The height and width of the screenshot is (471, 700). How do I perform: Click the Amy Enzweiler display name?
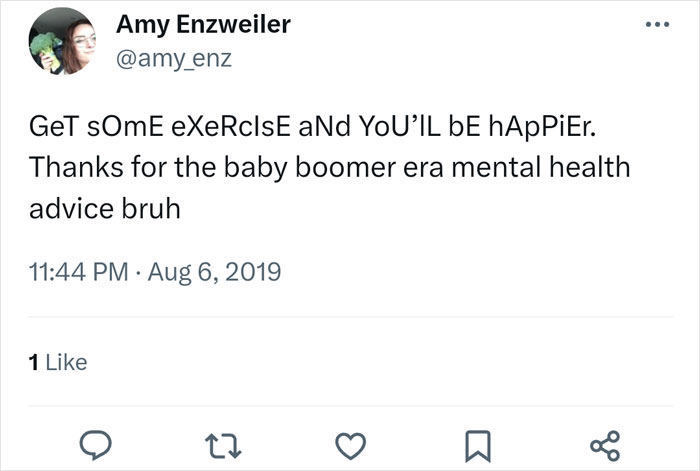click(203, 25)
